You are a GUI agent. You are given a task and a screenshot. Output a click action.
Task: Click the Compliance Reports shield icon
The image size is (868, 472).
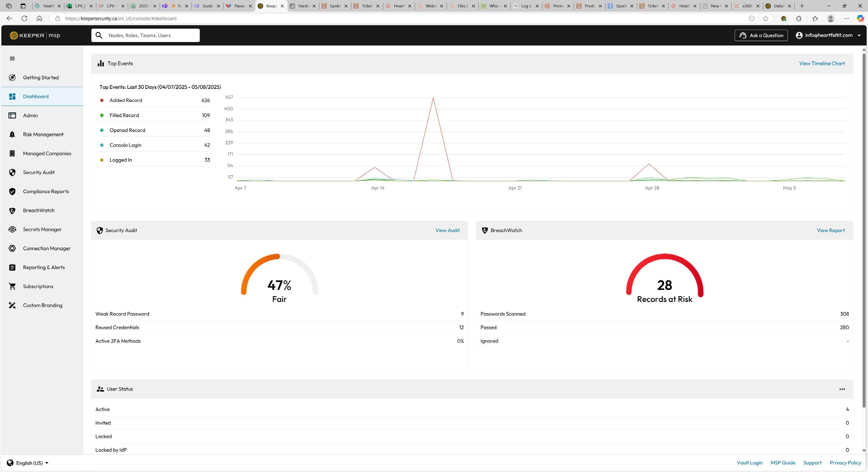(x=12, y=192)
